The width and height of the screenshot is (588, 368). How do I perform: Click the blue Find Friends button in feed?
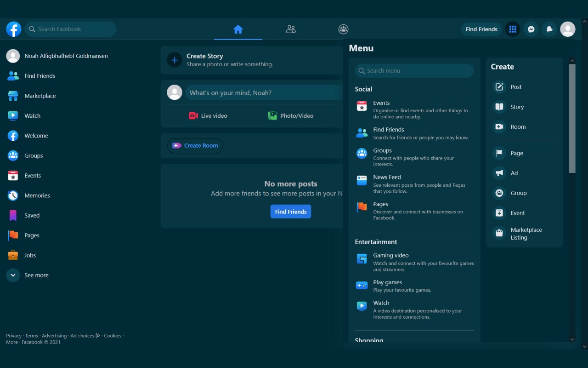(291, 212)
